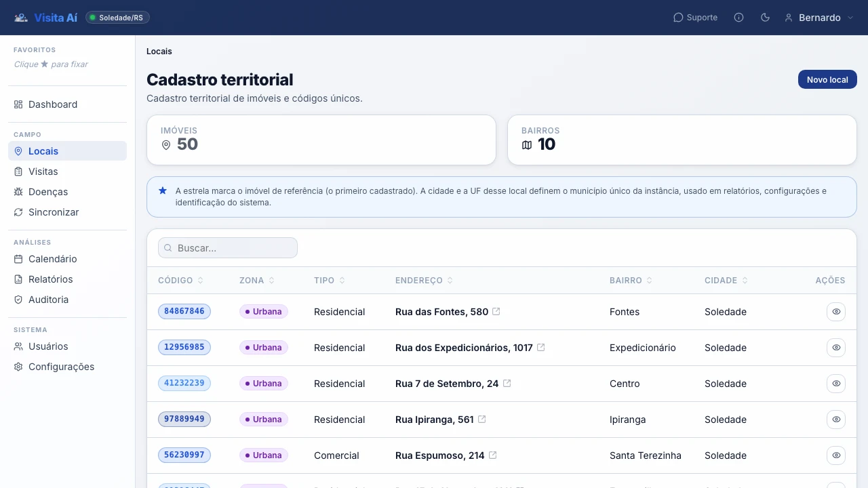View details of Rua Espumoso, 214
Image resolution: width=868 pixels, height=488 pixels.
pos(836,455)
